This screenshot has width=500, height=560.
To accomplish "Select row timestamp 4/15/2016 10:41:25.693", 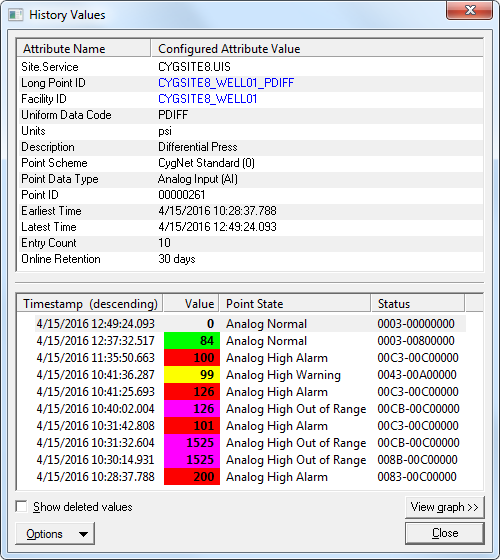I will pos(95,392).
